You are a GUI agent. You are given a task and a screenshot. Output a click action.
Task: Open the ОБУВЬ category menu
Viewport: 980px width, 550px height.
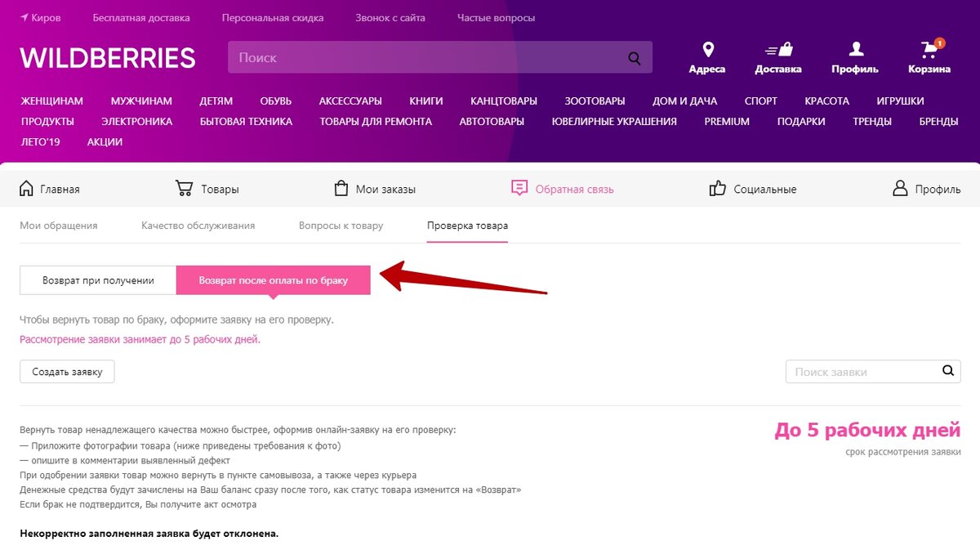coord(276,101)
